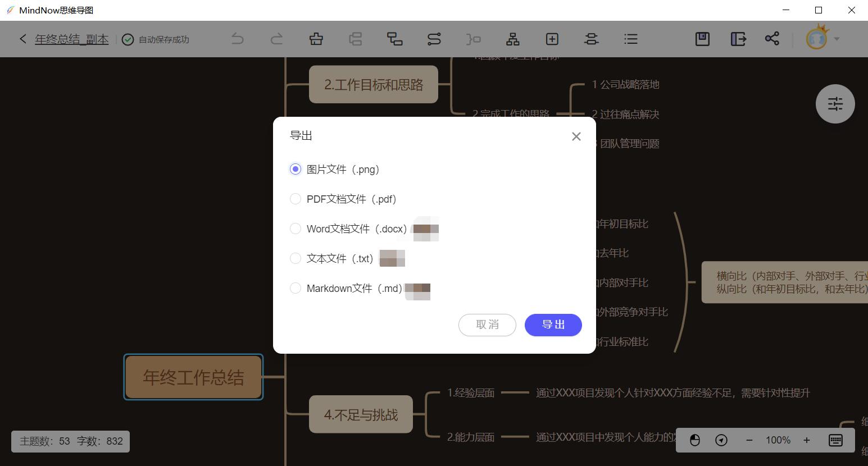Expand the 2.工作目标和思路 topic

pos(373,84)
